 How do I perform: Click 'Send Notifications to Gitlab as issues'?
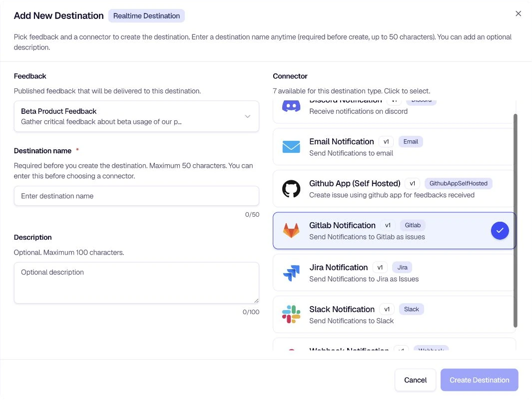coord(367,237)
